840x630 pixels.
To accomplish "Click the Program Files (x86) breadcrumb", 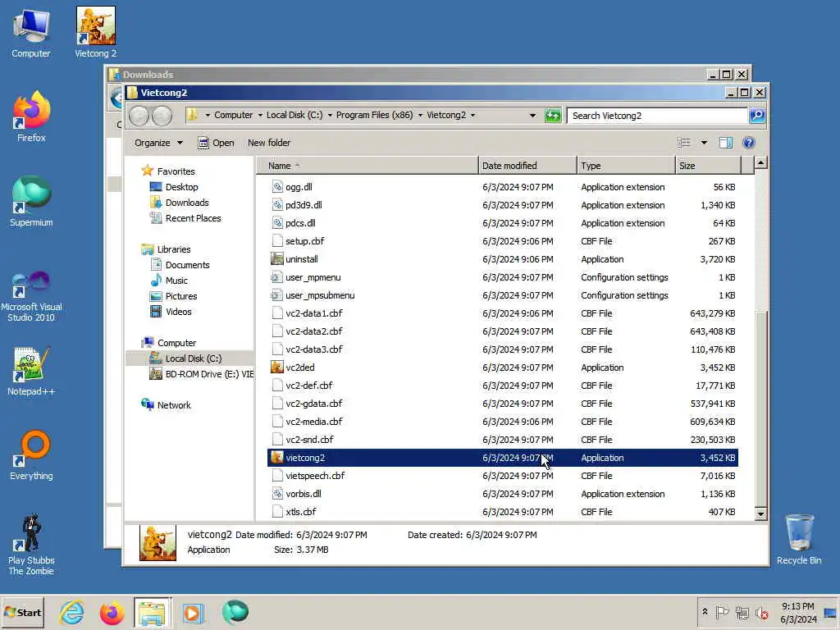I will [374, 115].
